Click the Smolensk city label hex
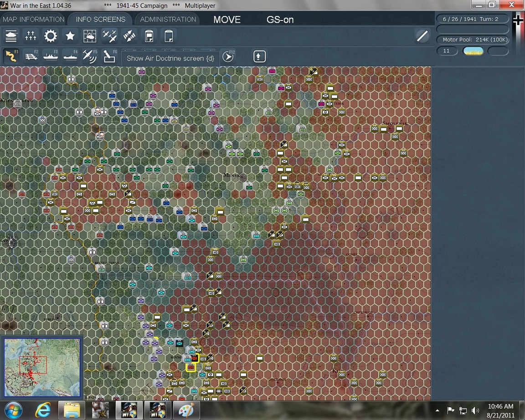Screen dimensions: 525x420 (395, 123)
